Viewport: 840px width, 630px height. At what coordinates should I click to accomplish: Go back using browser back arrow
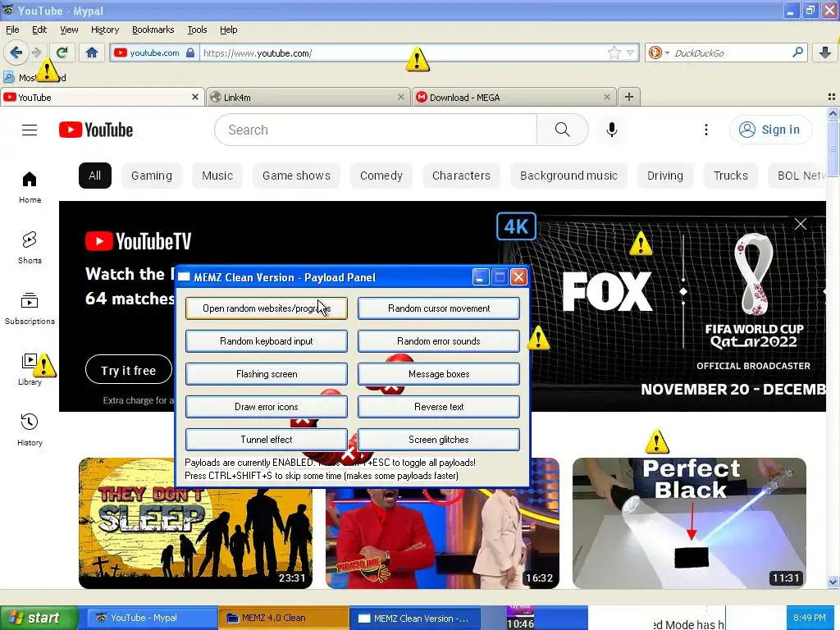(x=16, y=52)
